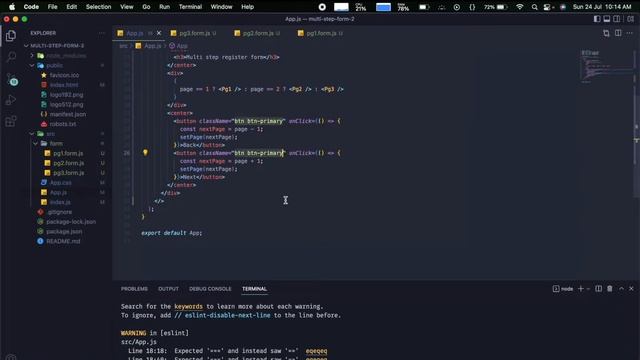Close the bottom terminal panel
The width and height of the screenshot is (640, 360).
pos(631,289)
